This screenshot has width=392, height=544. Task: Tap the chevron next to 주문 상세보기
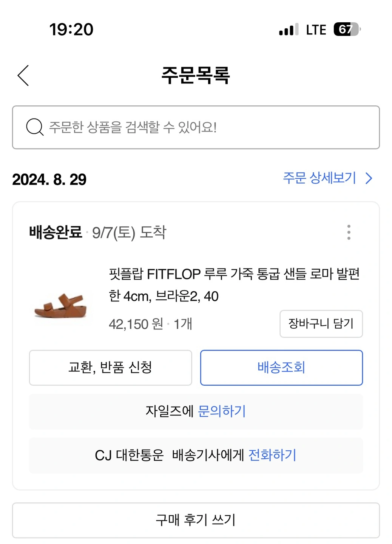click(x=369, y=178)
